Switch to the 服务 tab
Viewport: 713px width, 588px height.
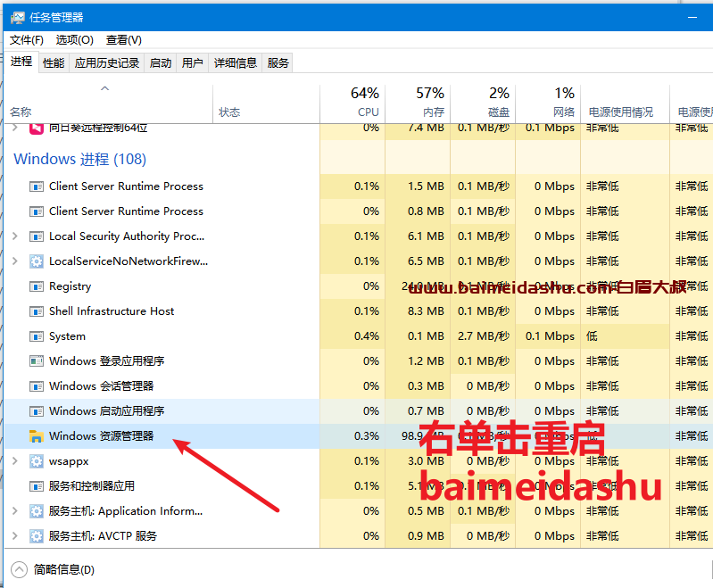pos(278,62)
